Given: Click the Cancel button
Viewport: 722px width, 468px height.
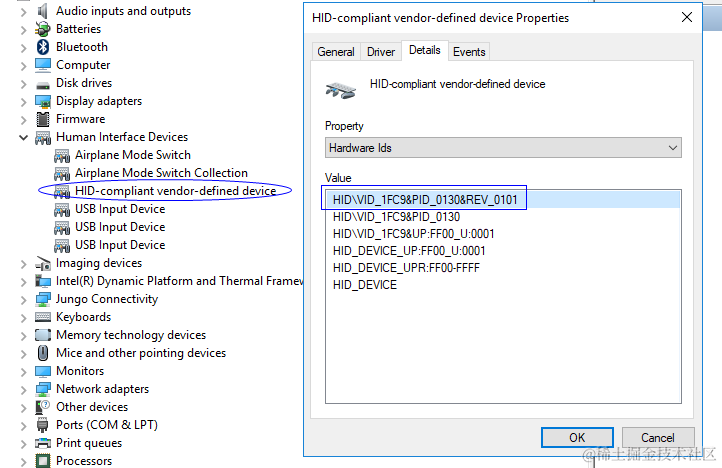Looking at the screenshot, I should coord(658,437).
